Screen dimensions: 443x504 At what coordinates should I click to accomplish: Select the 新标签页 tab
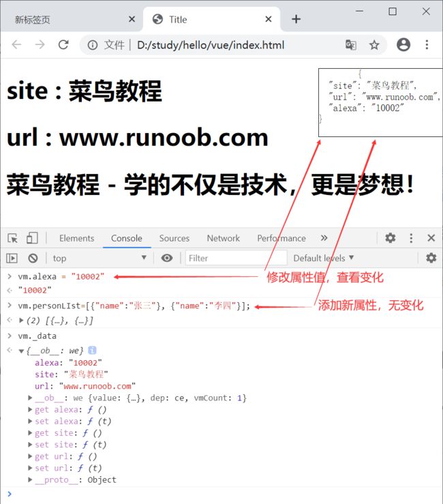(x=72, y=19)
